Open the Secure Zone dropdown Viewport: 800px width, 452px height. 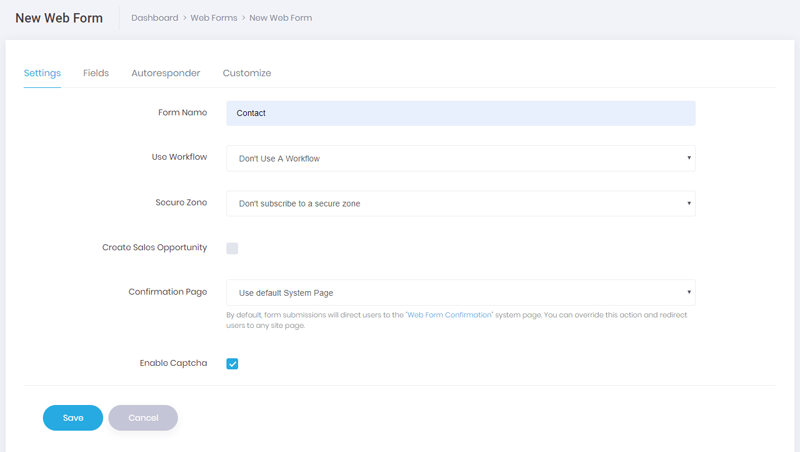(x=461, y=204)
